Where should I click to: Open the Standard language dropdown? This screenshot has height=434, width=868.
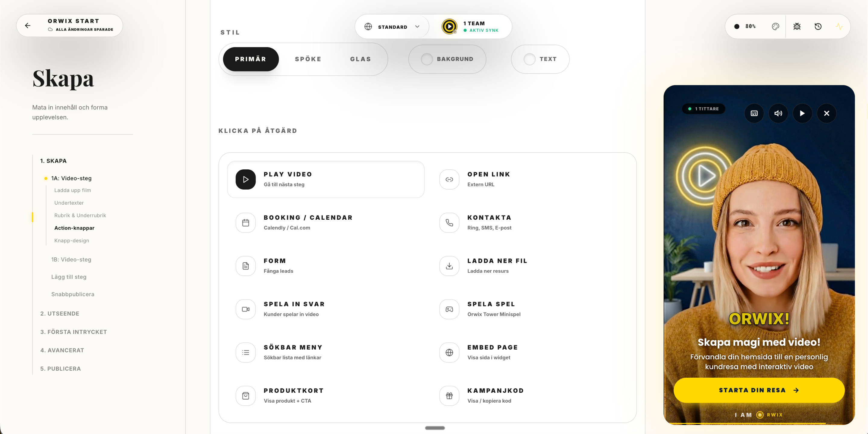(x=392, y=27)
